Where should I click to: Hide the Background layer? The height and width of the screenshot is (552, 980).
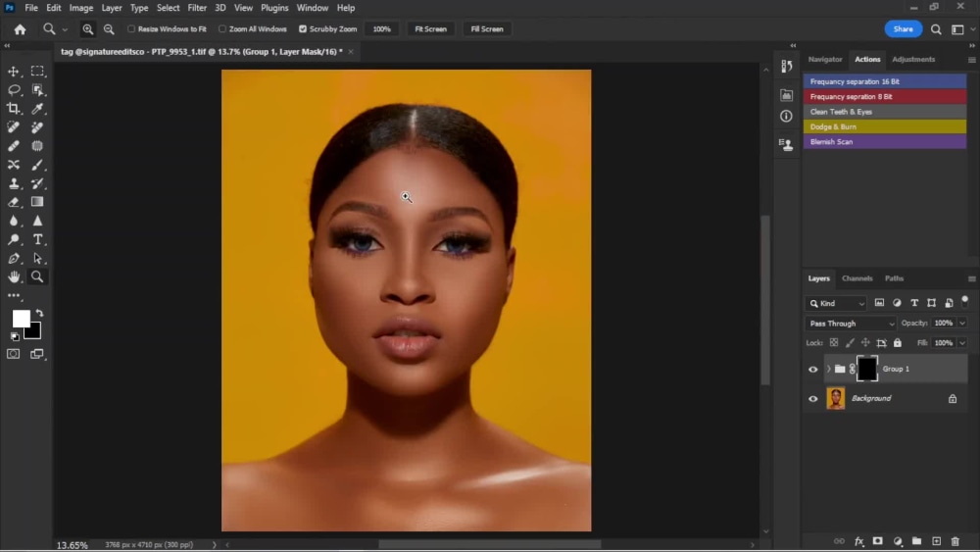pos(813,399)
